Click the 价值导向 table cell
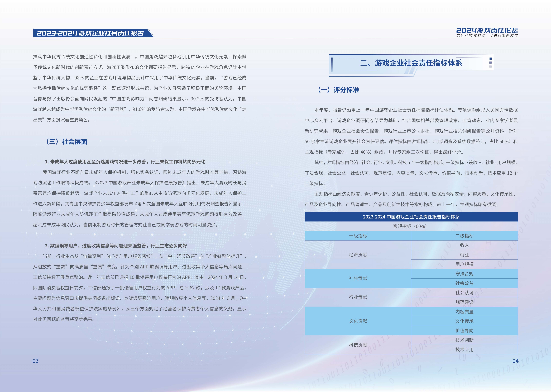 [x=464, y=330]
